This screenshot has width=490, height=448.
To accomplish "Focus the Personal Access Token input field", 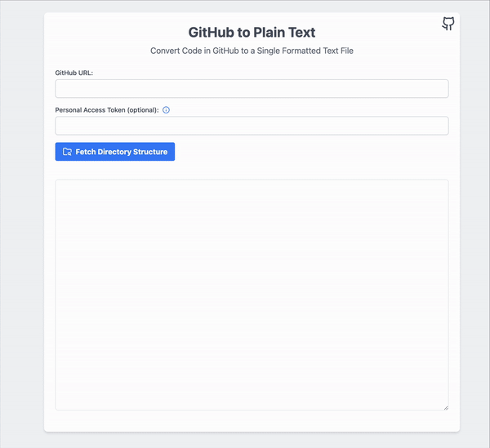I will point(252,126).
